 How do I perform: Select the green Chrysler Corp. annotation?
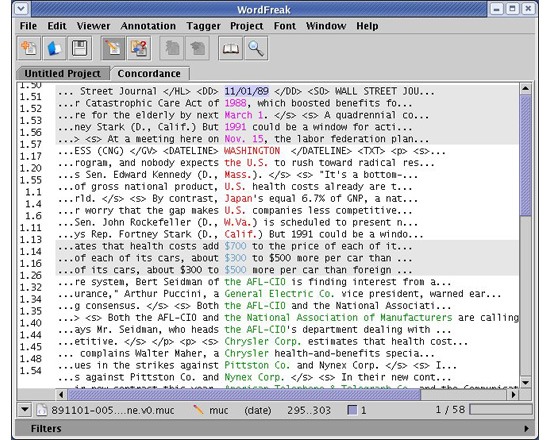click(x=263, y=342)
